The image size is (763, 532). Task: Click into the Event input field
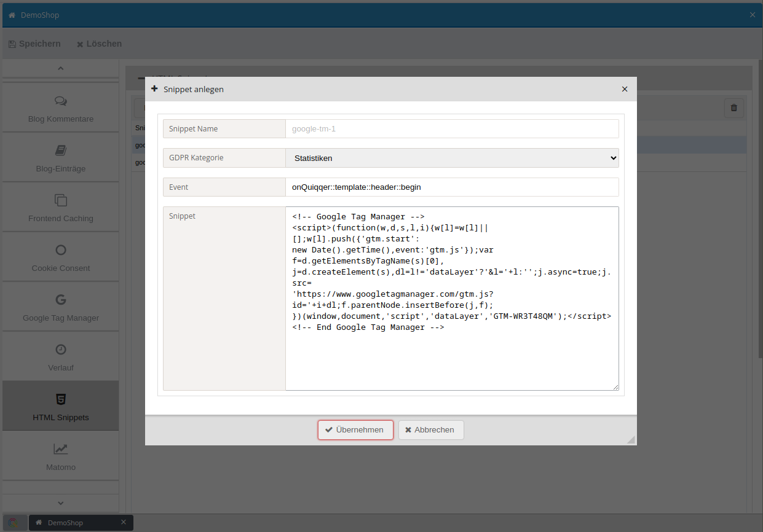[x=452, y=187]
